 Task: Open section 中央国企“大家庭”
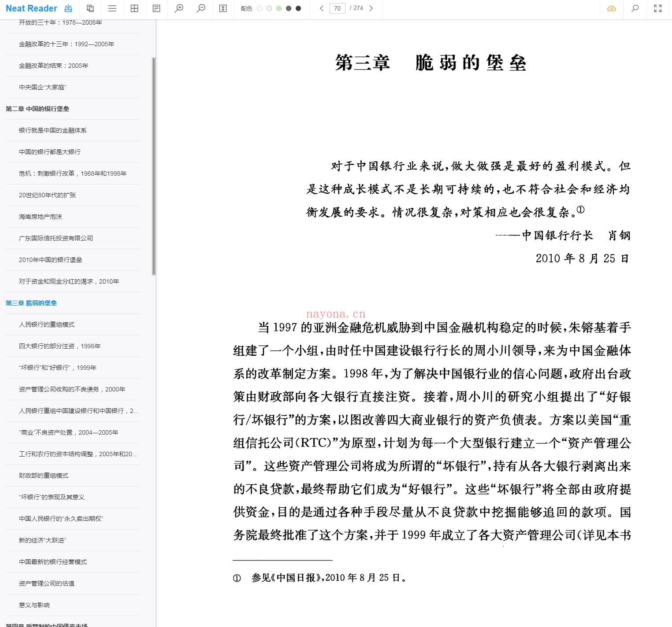(x=42, y=87)
